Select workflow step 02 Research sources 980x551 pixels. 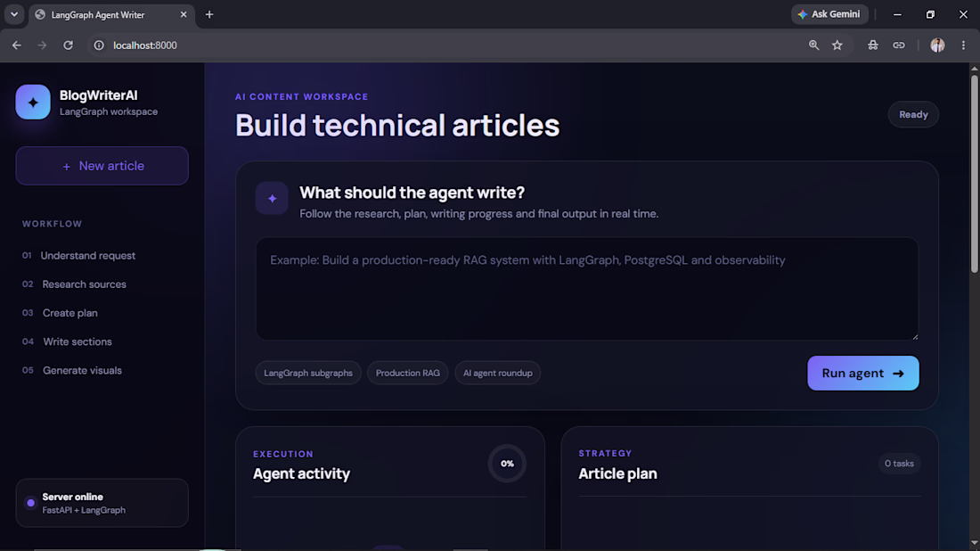point(74,284)
